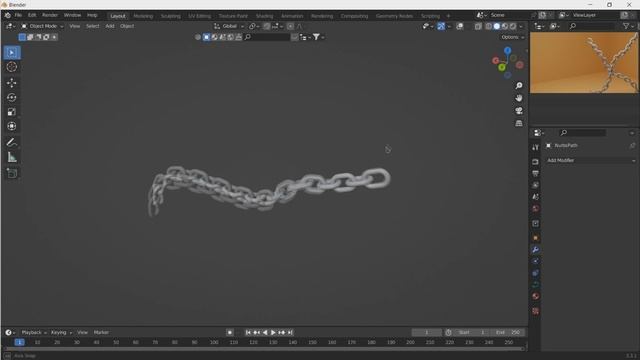Open the Object Mode dropdown
The width and height of the screenshot is (640, 360).
(x=42, y=26)
